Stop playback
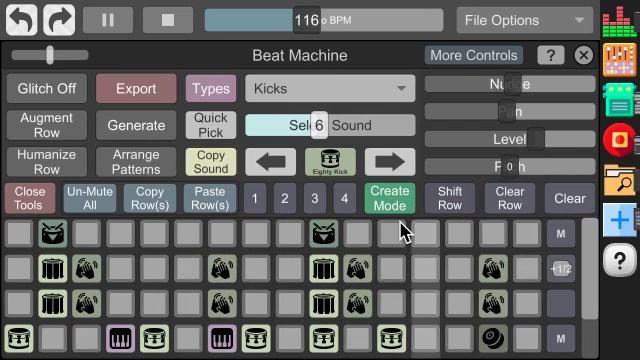The width and height of the screenshot is (640, 360). pyautogui.click(x=168, y=20)
